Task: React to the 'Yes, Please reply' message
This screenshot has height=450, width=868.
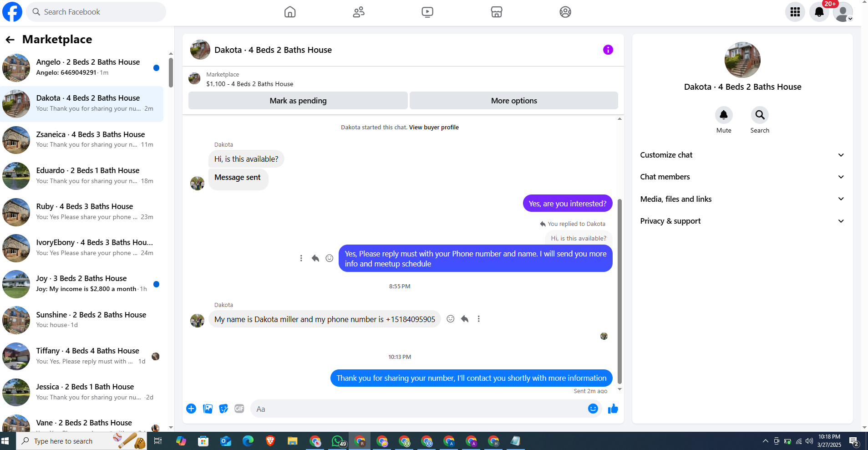Action: [x=330, y=258]
